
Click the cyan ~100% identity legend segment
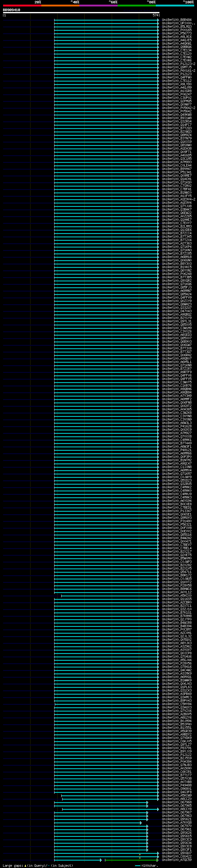175,6
